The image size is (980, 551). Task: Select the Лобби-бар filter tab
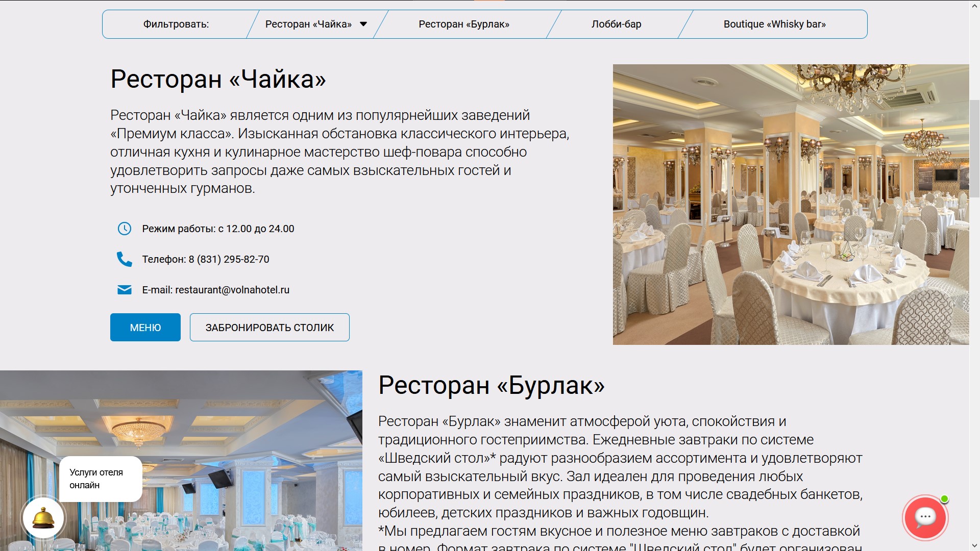[616, 23]
